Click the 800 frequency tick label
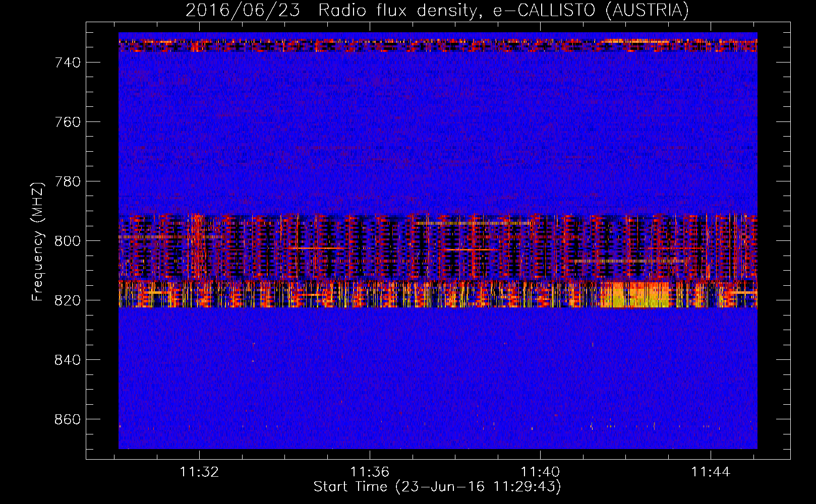Viewport: 816px width, 504px height. coord(68,241)
